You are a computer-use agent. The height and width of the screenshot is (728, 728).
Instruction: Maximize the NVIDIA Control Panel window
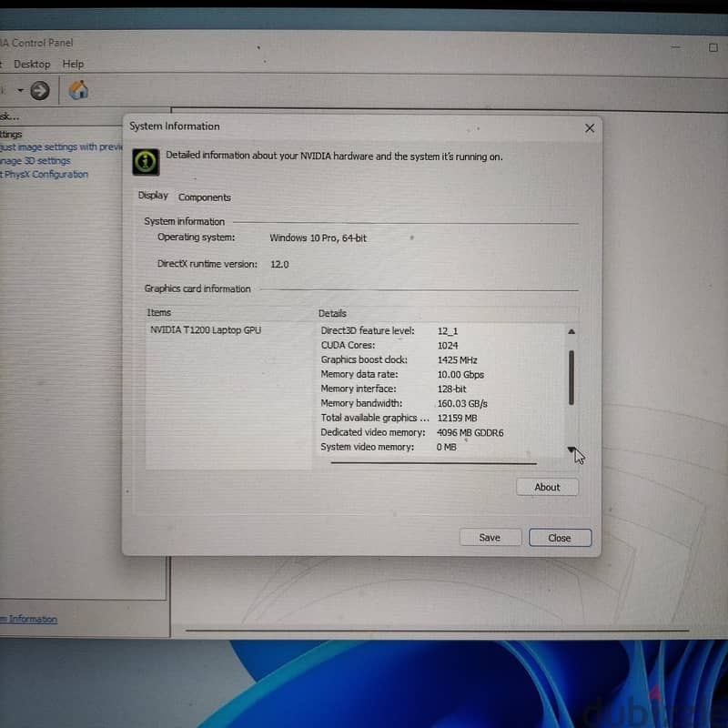click(713, 48)
